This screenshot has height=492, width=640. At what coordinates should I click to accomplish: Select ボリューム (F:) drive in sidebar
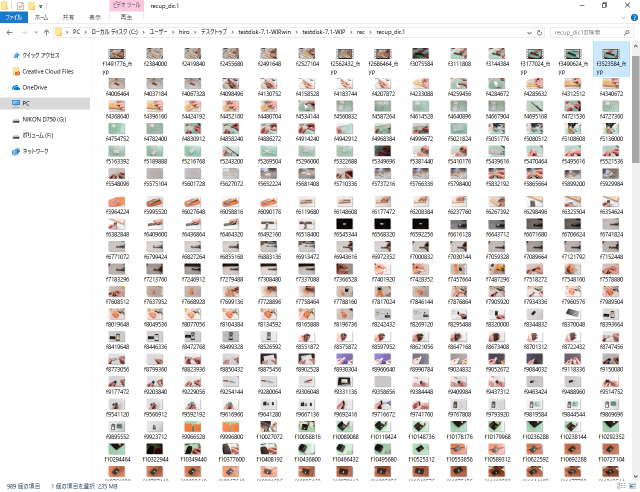(x=38, y=135)
